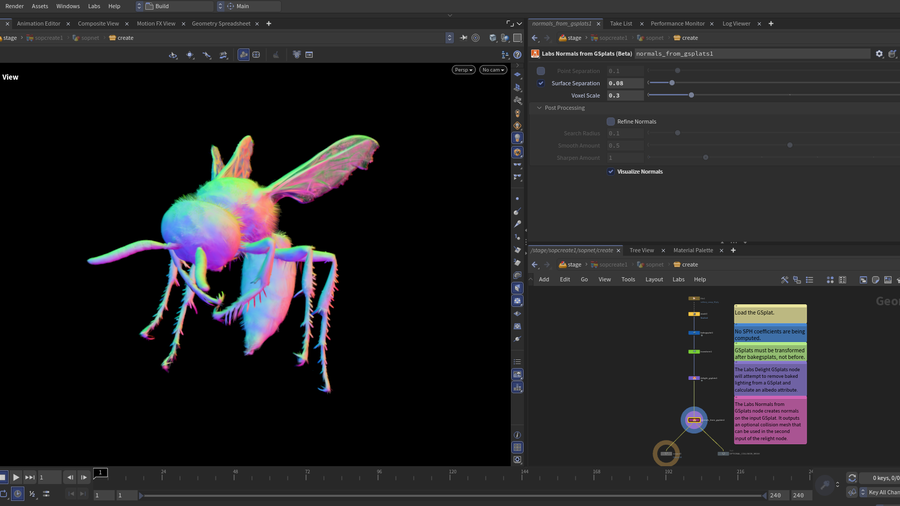
Task: Switch network editor to list mode icon
Action: [809, 280]
